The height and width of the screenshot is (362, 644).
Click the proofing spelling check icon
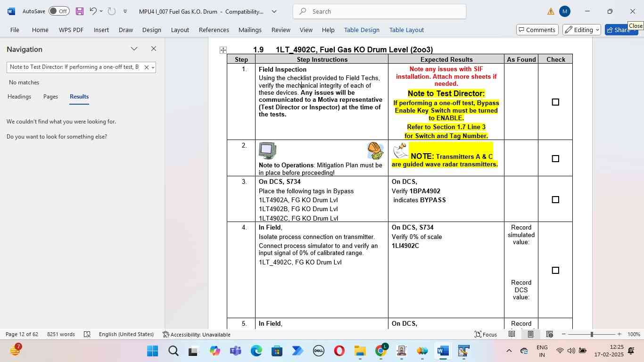(87, 334)
